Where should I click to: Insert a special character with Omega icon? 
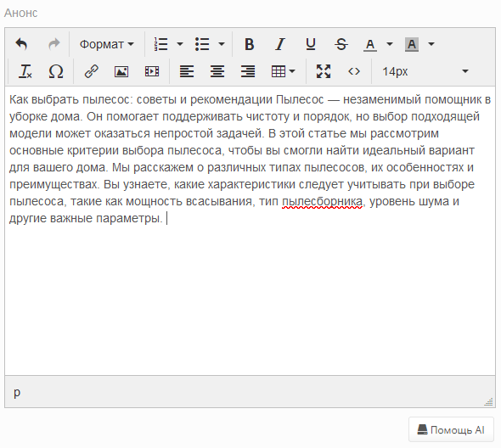click(55, 71)
